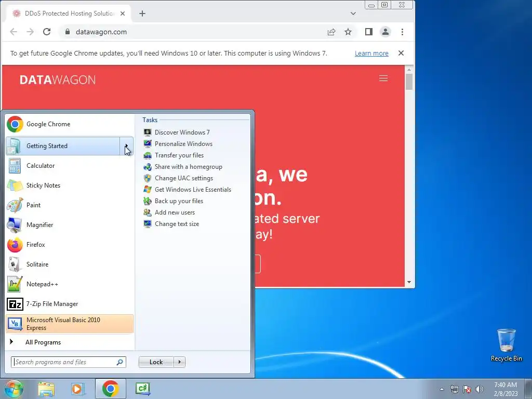Launch Microsoft Visual Basic 2010 Express
Screen dimensions: 532x399
tap(70, 324)
